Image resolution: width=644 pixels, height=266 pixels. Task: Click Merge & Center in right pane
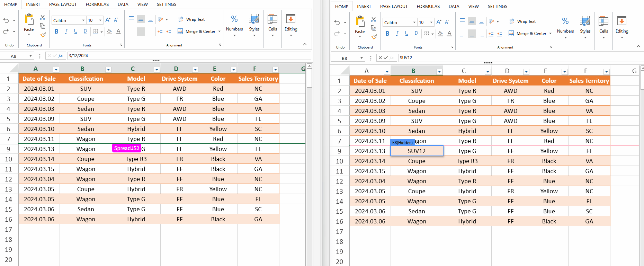(x=527, y=34)
